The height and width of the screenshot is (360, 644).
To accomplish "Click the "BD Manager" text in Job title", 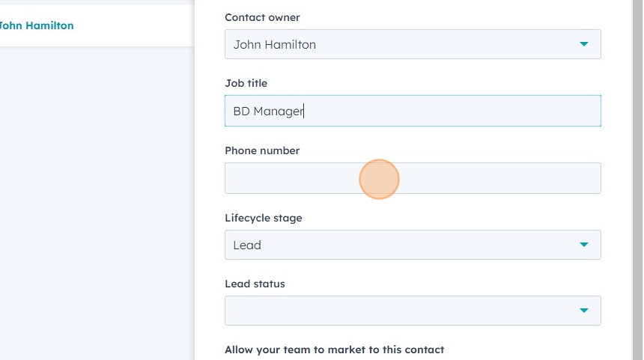I will pyautogui.click(x=268, y=112).
